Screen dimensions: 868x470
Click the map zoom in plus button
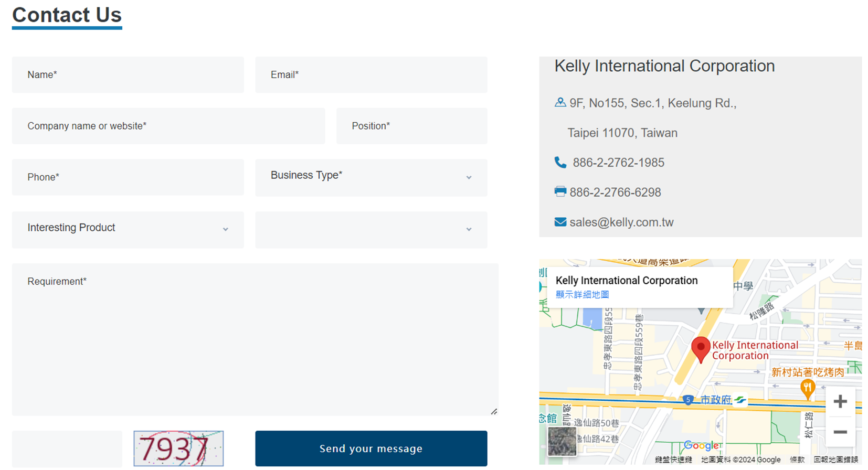pos(840,402)
